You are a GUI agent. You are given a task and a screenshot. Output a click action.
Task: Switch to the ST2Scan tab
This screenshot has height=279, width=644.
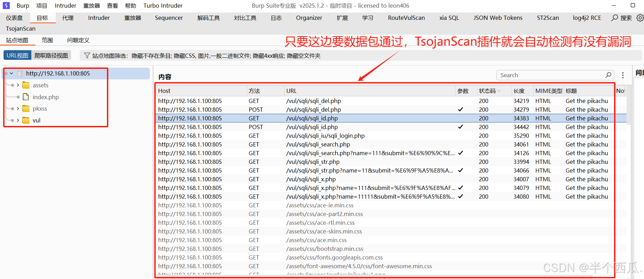coord(548,18)
